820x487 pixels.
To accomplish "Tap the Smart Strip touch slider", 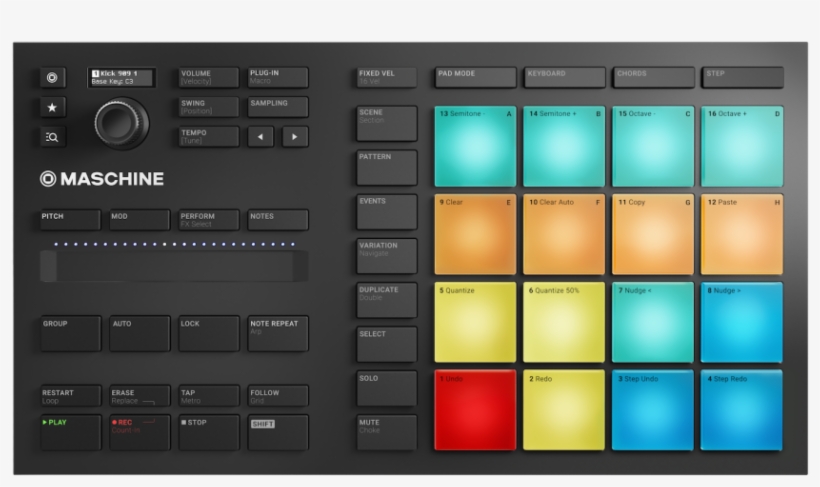I will click(x=174, y=266).
